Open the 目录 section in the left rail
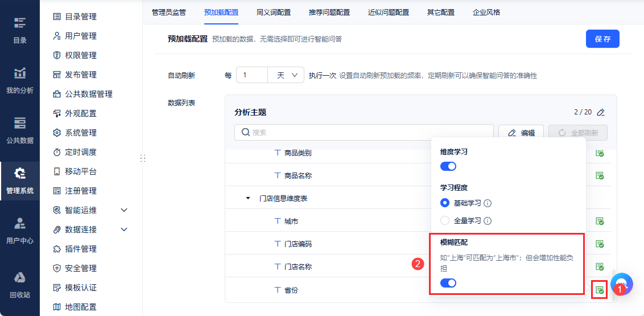644x316 pixels. [20, 30]
